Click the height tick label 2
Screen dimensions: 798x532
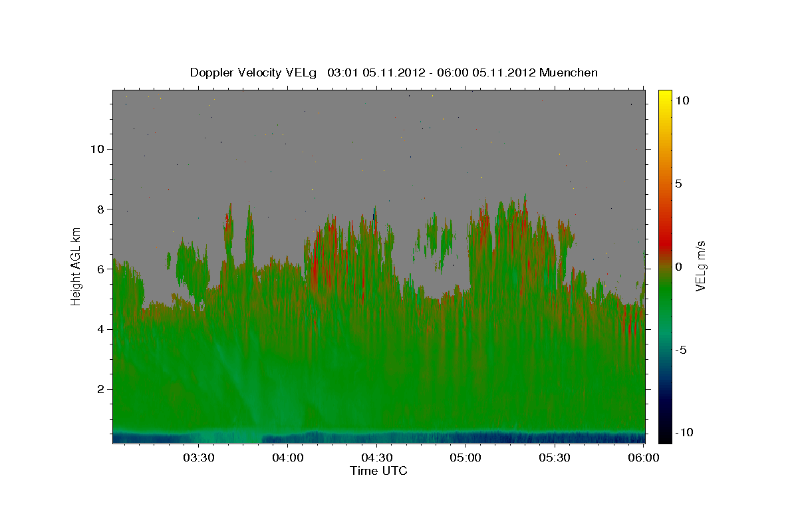102,389
